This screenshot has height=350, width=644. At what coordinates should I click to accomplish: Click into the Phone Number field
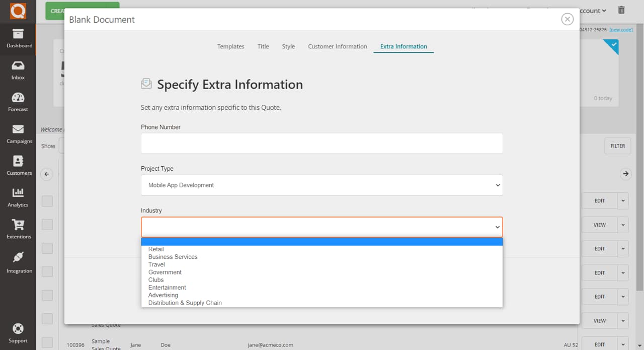[x=321, y=144]
